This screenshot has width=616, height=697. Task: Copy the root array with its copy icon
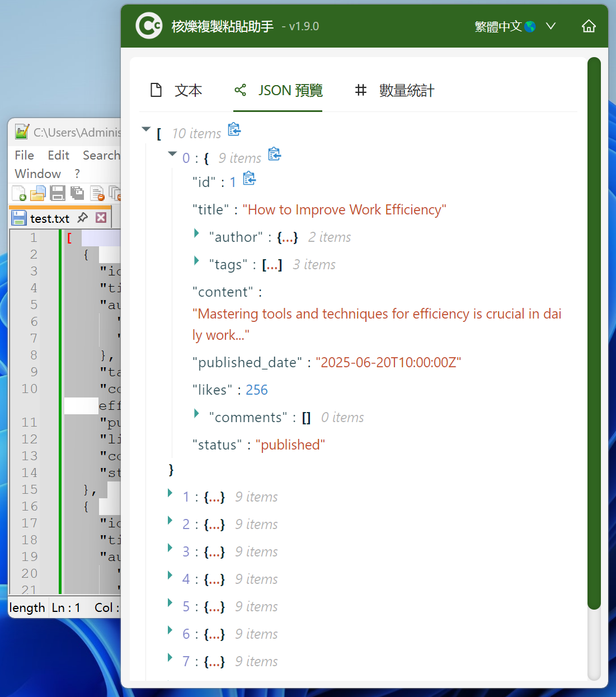coord(234,130)
